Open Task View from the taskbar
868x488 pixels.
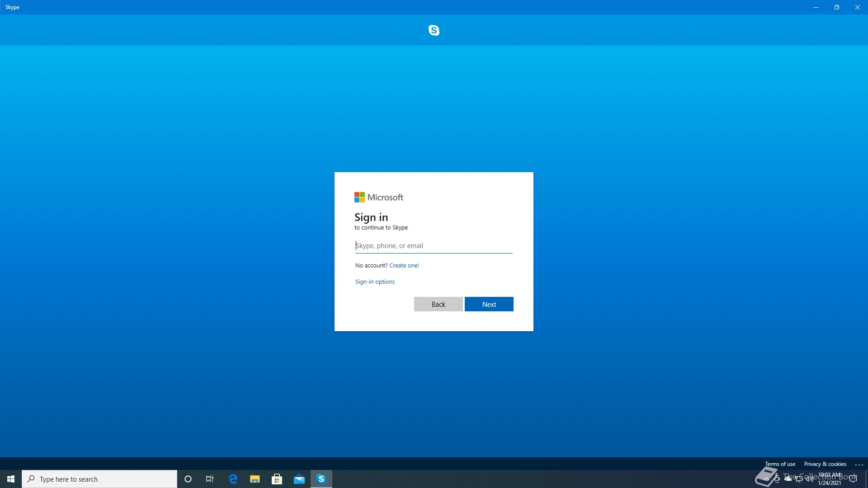(210, 479)
